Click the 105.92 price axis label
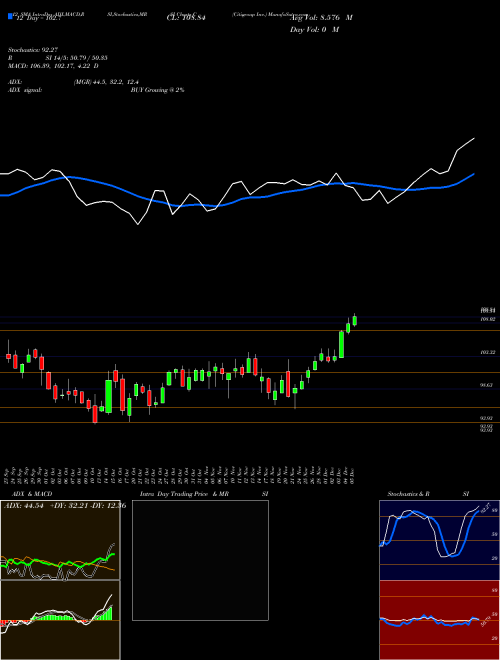Screen dimensions: 500x660 click(487, 319)
